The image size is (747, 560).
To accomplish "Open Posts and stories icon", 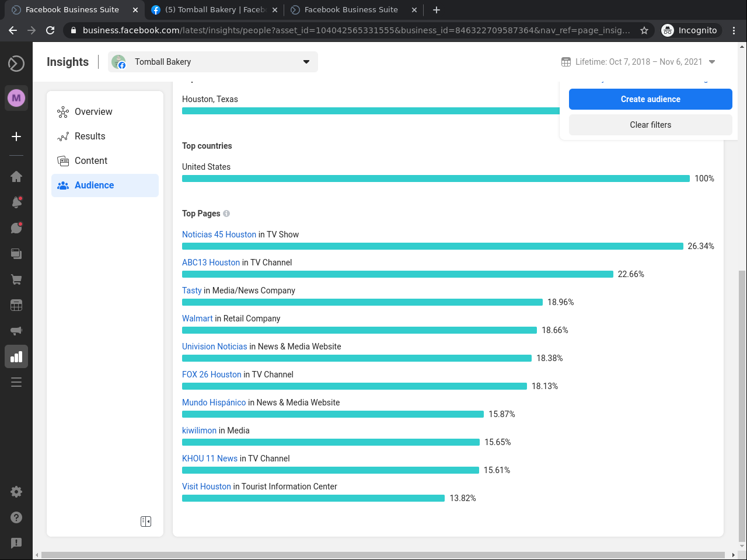I will pos(16,253).
